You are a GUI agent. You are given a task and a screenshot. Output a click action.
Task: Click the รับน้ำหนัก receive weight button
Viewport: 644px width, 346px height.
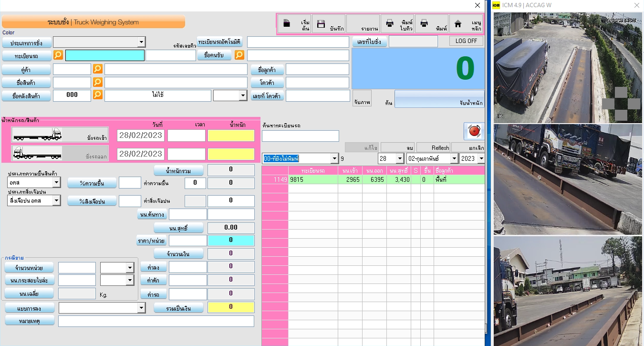pyautogui.click(x=439, y=99)
